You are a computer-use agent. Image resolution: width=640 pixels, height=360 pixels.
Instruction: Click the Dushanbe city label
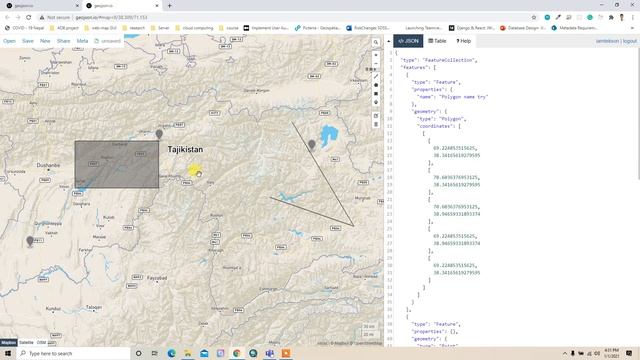[x=48, y=165]
